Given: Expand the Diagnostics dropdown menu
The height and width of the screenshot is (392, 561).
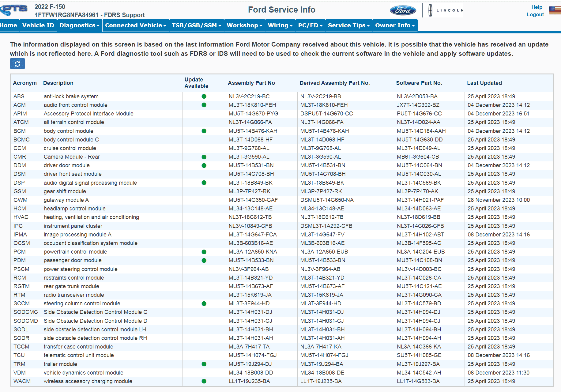Looking at the screenshot, I should [x=79, y=25].
